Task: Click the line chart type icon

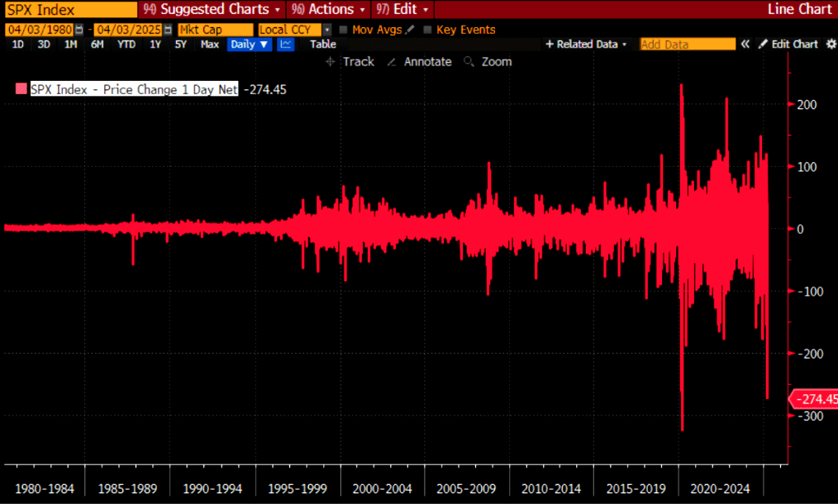Action: [286, 45]
